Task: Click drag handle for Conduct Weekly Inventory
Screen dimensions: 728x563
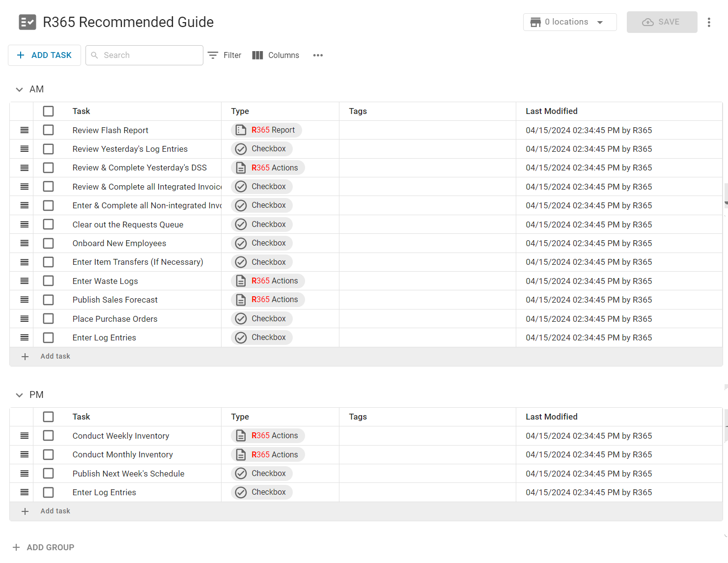Action: tap(25, 436)
